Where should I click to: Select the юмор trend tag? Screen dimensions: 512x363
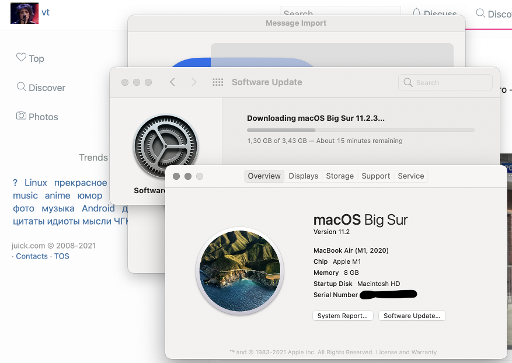(90, 196)
